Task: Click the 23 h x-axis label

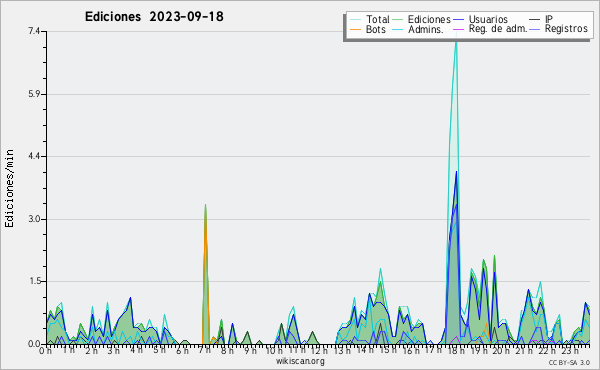Action: (569, 350)
